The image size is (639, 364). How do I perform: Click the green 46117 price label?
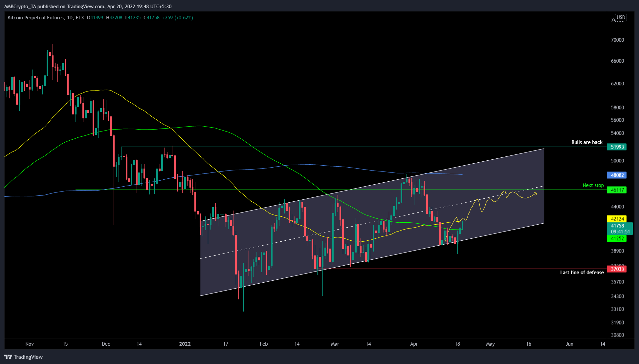tap(617, 190)
